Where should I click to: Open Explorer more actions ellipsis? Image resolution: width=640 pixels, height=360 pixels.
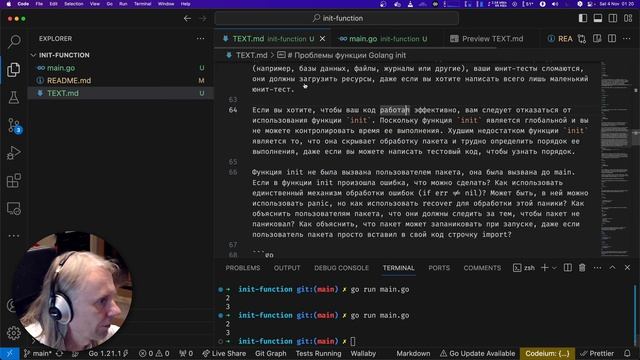(x=200, y=38)
